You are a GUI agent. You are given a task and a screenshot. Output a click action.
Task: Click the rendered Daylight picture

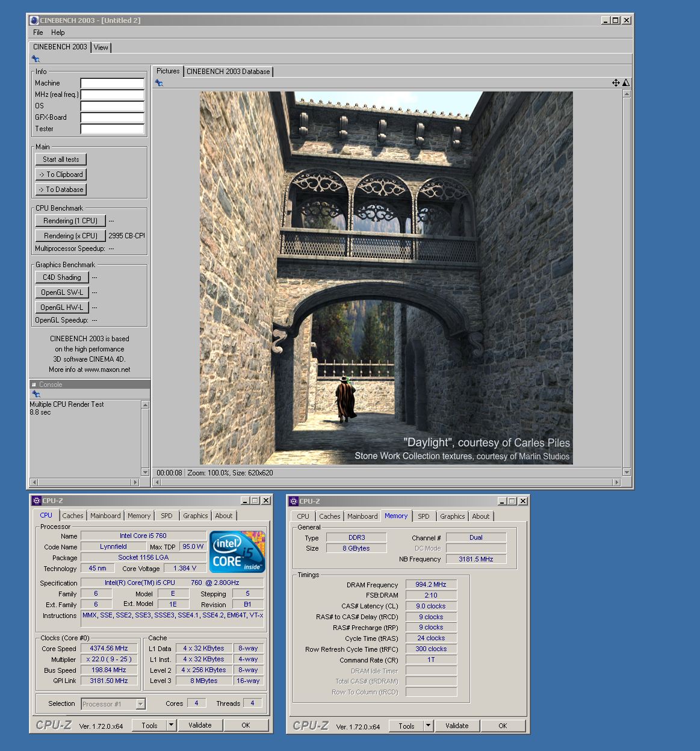point(386,277)
